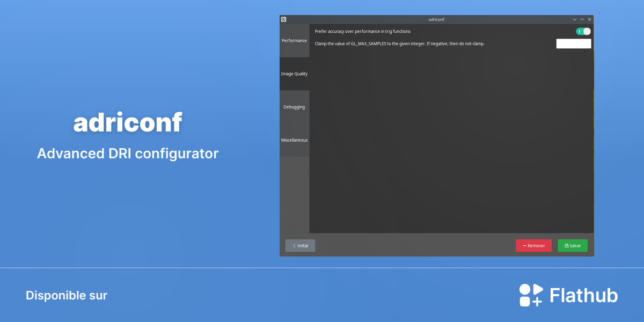644x322 pixels.
Task: Click the GL_MAX_SAMPLES clamp value input field
Action: 574,43
